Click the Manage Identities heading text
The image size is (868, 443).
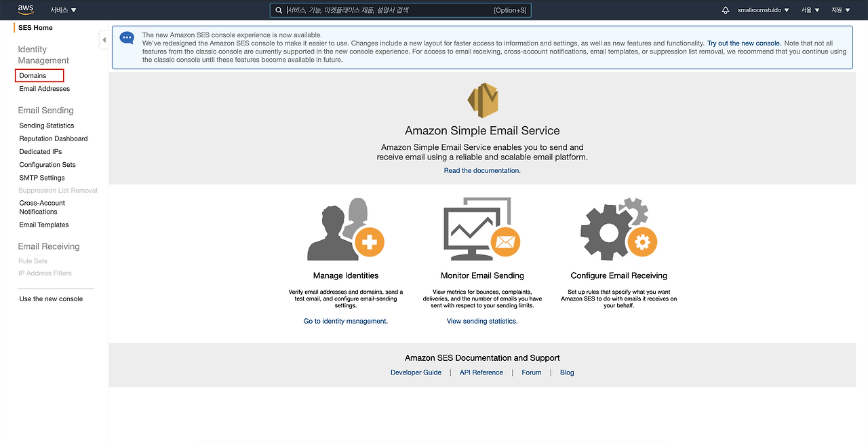click(x=346, y=275)
